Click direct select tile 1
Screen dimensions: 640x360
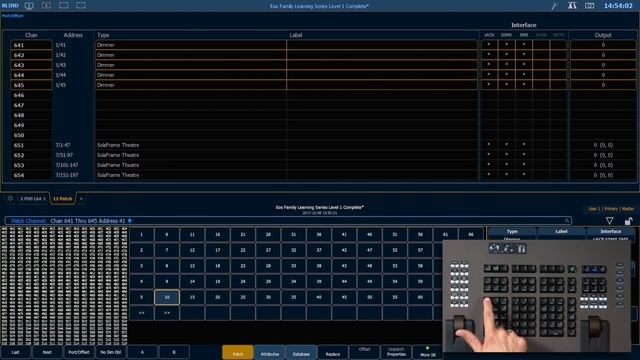(141, 234)
